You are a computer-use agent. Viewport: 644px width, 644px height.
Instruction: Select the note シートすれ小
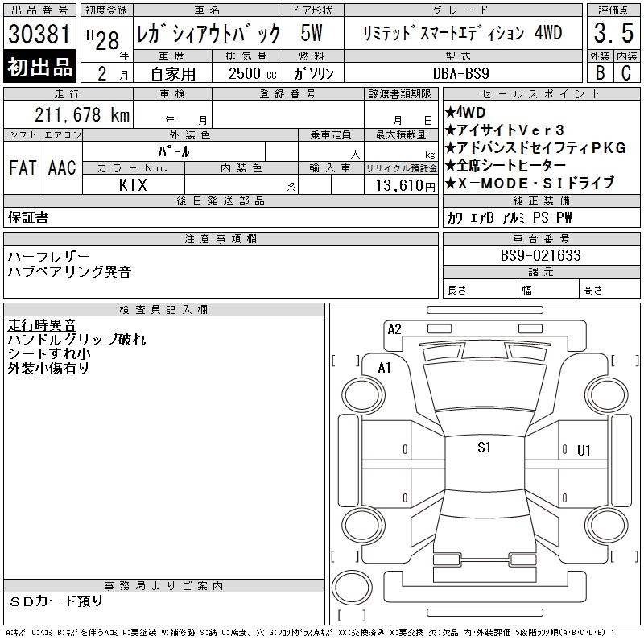(49, 353)
